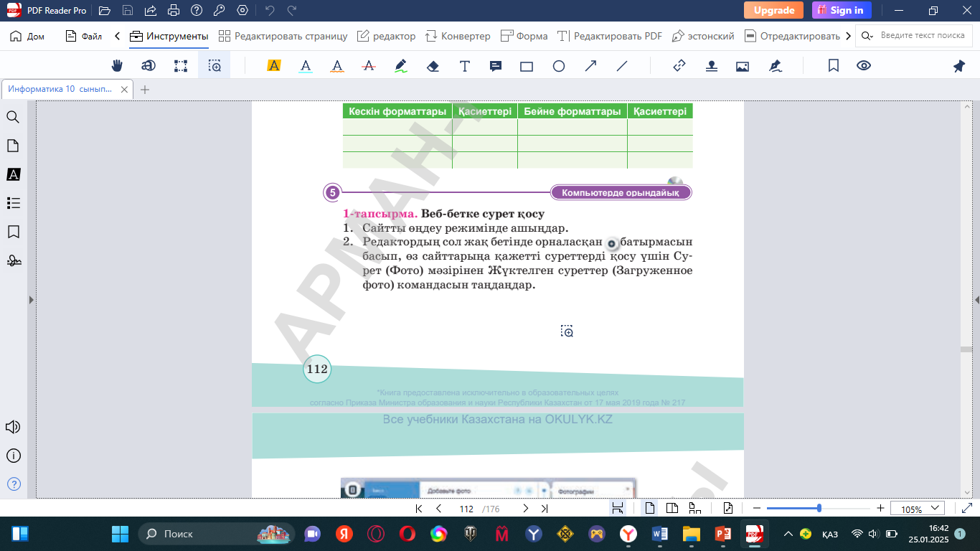
Task: Open a new document tab
Action: (x=145, y=90)
